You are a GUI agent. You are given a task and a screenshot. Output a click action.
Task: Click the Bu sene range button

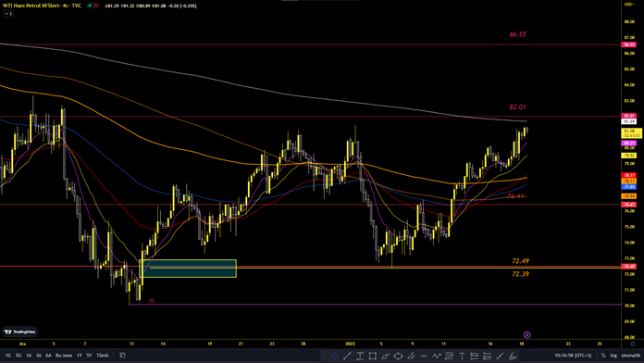pyautogui.click(x=64, y=356)
